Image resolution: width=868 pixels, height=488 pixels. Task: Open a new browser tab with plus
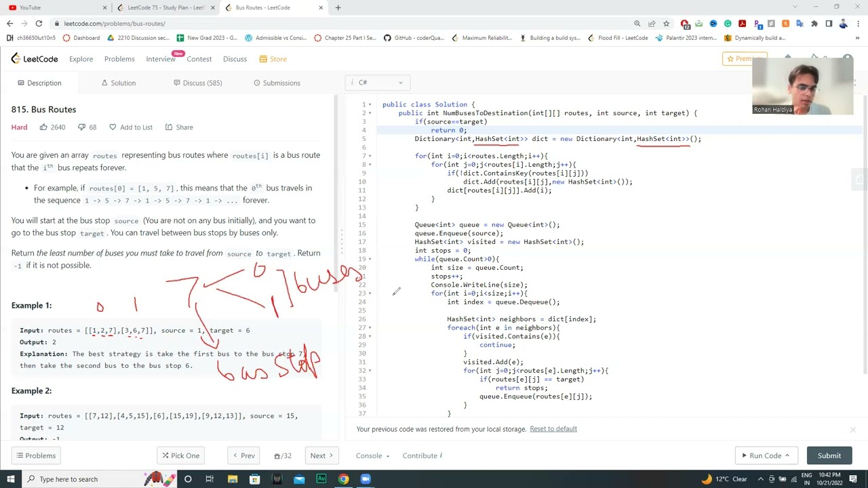(x=338, y=7)
